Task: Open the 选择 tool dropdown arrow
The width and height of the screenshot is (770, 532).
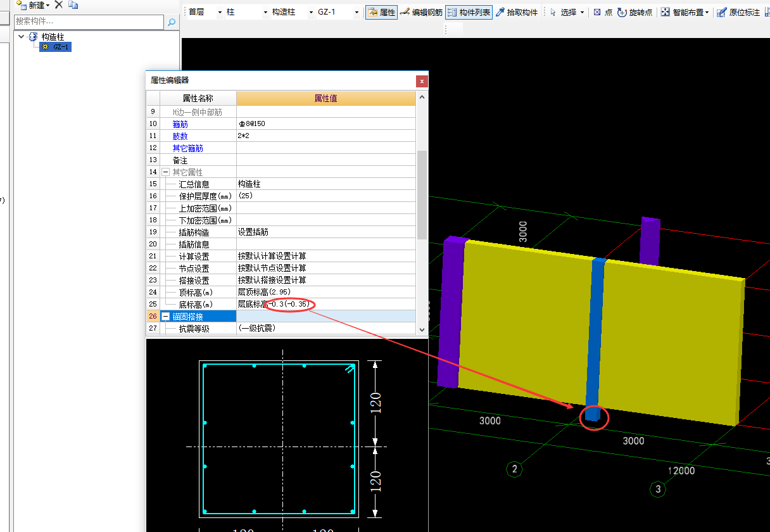Action: [582, 13]
